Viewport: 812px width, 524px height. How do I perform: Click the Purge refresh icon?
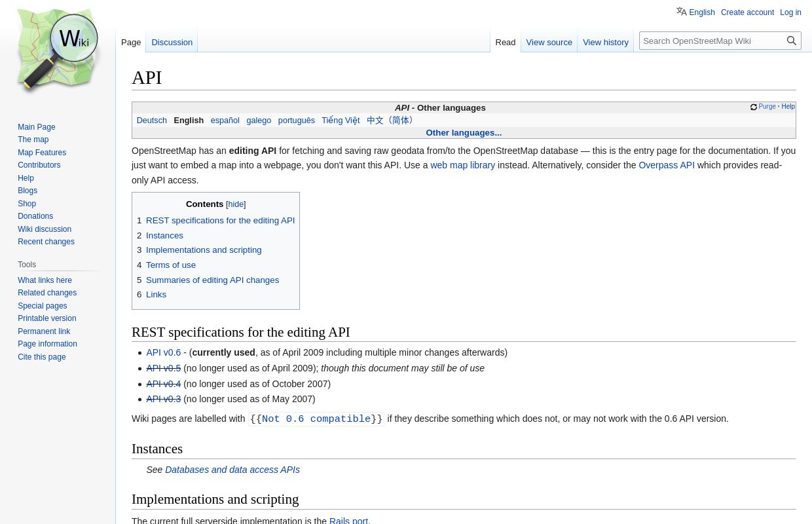[x=754, y=107]
